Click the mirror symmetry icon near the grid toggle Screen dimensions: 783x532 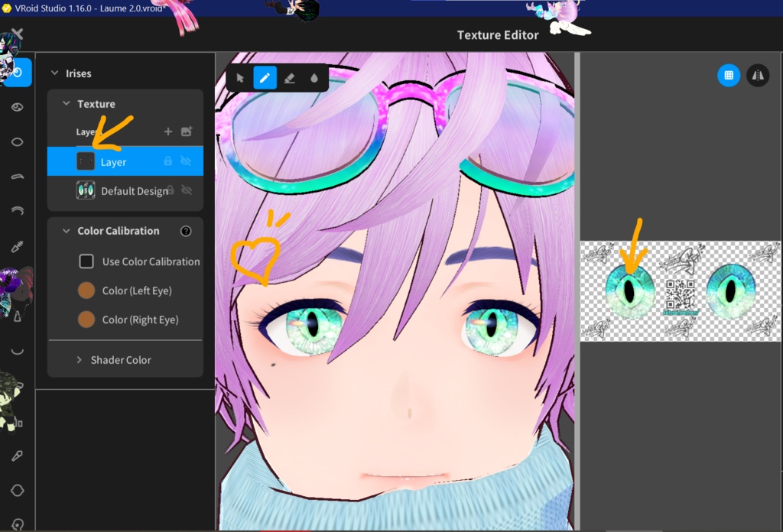pyautogui.click(x=758, y=76)
